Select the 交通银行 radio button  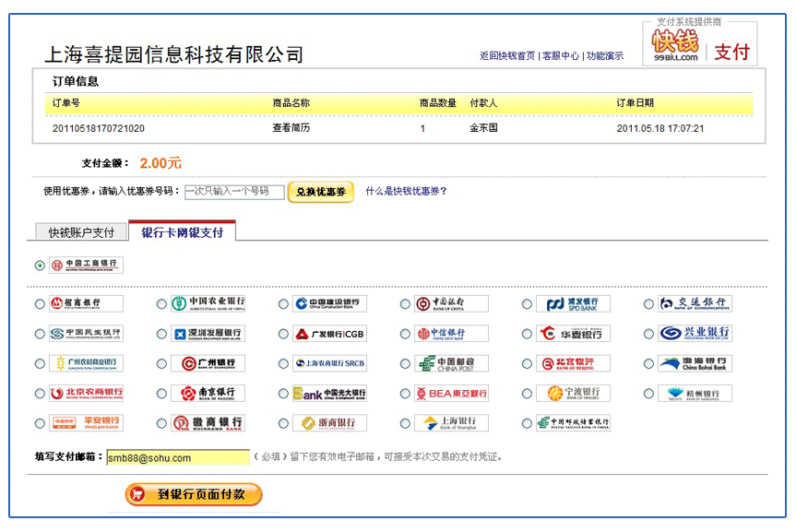coord(648,304)
